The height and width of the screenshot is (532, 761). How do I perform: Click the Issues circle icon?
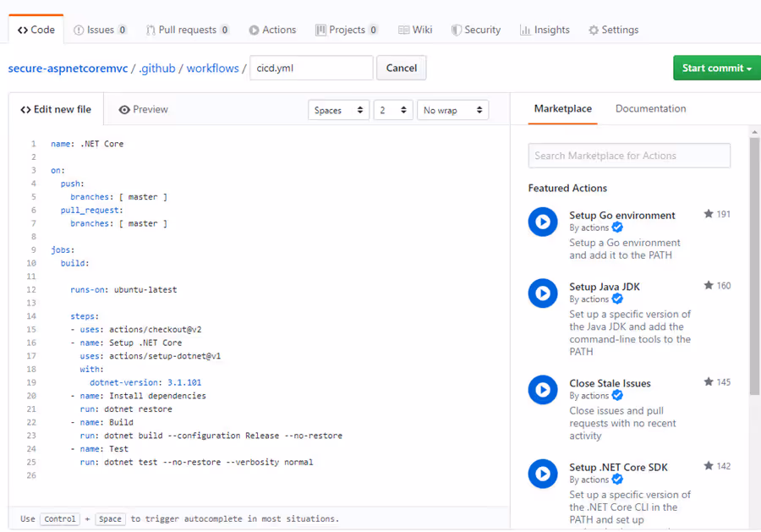(x=78, y=30)
